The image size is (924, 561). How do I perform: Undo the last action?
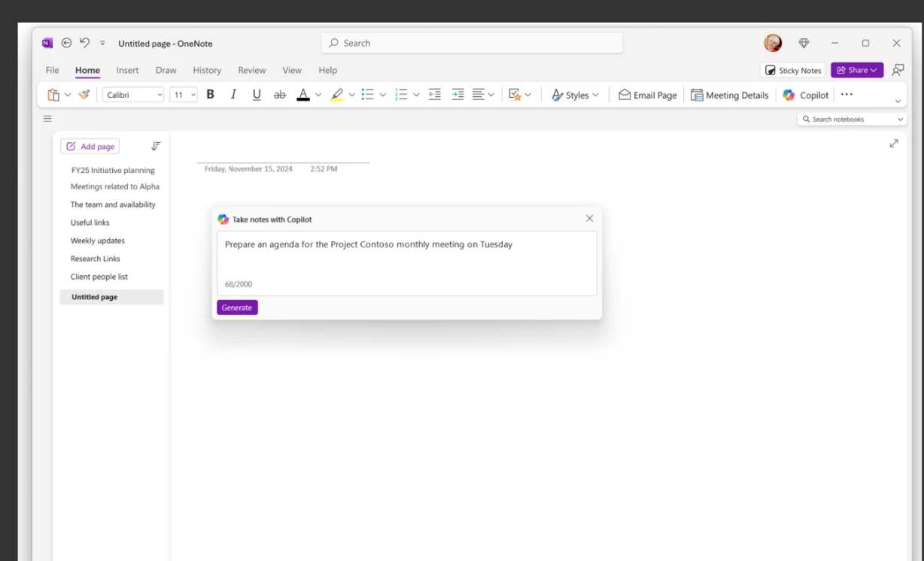[x=85, y=43]
